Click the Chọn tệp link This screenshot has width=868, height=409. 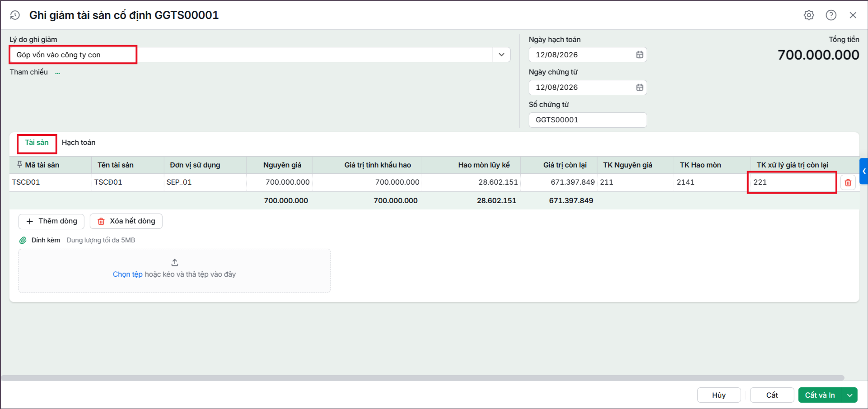point(127,274)
